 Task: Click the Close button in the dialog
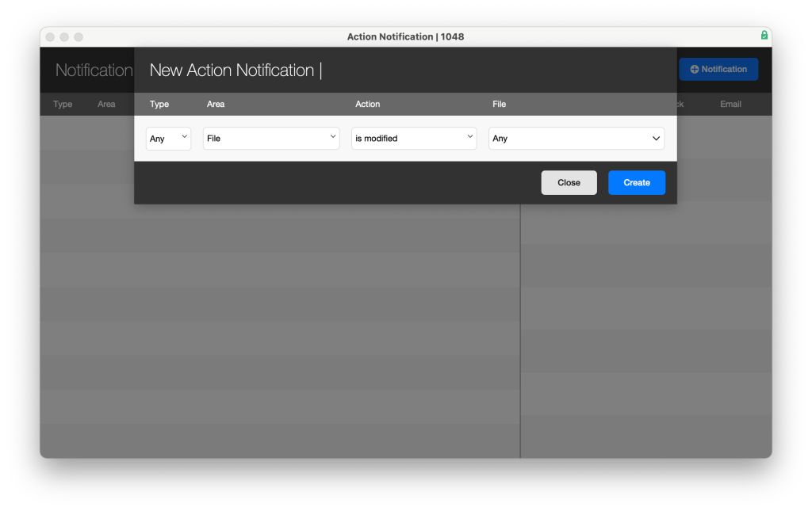pos(569,183)
